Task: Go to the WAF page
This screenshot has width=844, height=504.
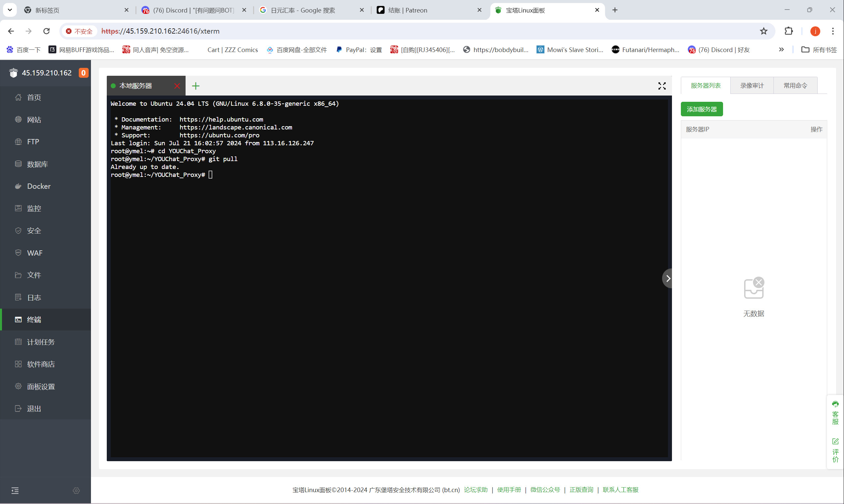Action: tap(35, 253)
